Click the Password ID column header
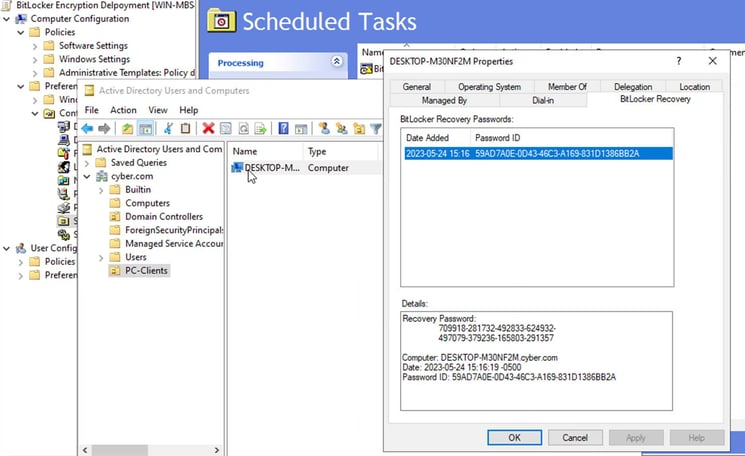This screenshot has width=745, height=456. 572,138
